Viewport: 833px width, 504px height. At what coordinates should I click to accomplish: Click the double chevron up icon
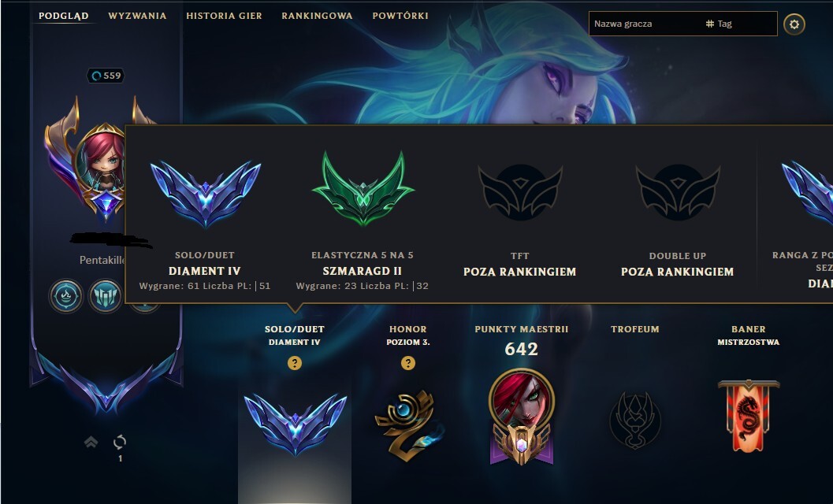coord(91,442)
